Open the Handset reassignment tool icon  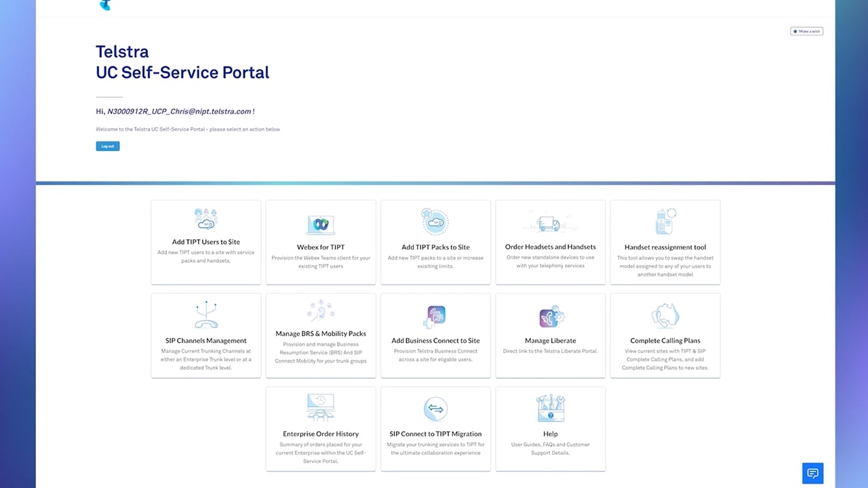tap(665, 221)
